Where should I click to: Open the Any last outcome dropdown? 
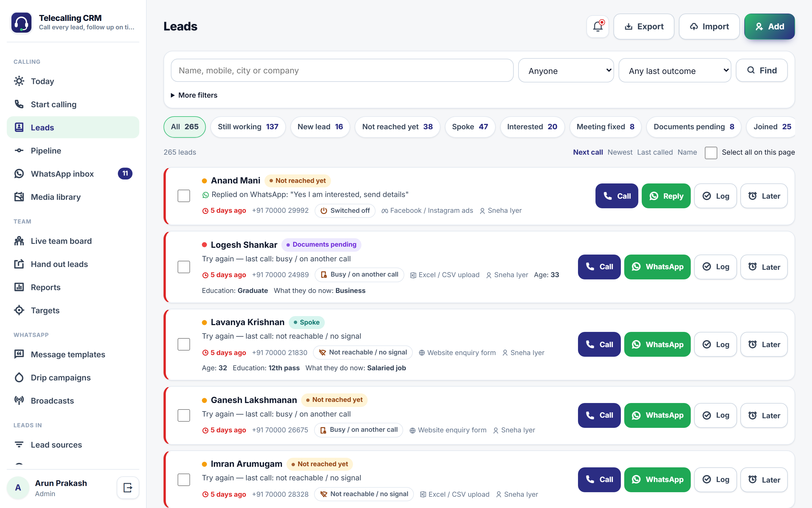click(x=675, y=71)
